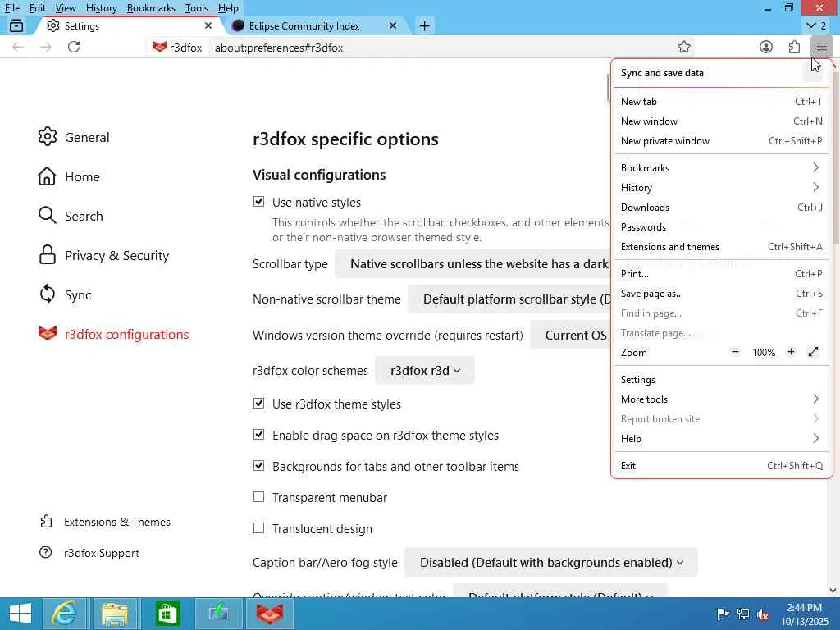Screen dimensions: 840x630
Task: Open the Tools menu in the menu bar
Action: [197, 8]
